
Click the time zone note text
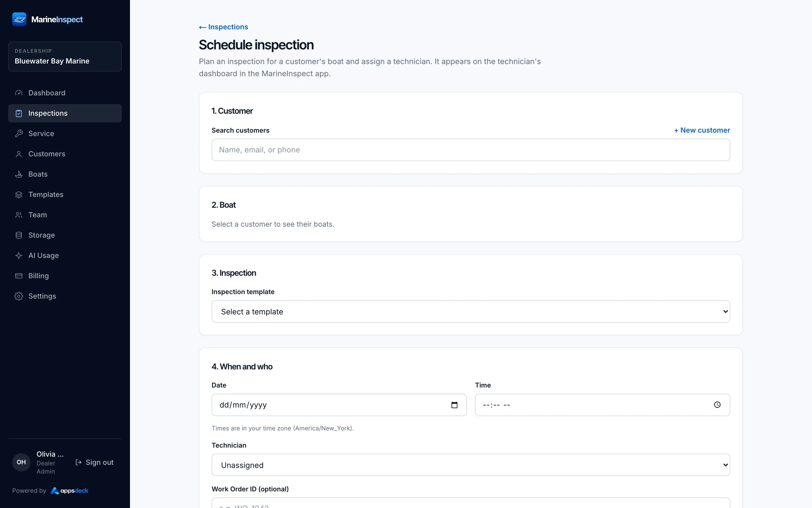(283, 428)
